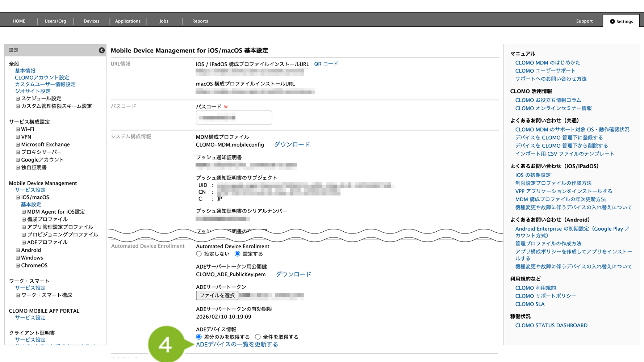Expand Microsoft Exchange plus icon
The height and width of the screenshot is (362, 644).
(18, 144)
